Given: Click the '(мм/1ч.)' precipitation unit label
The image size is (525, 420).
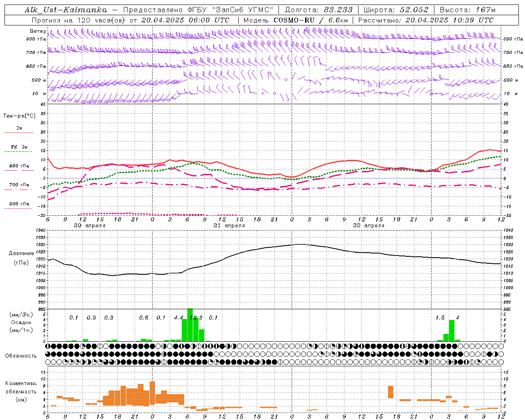Looking at the screenshot, I should (x=21, y=330).
